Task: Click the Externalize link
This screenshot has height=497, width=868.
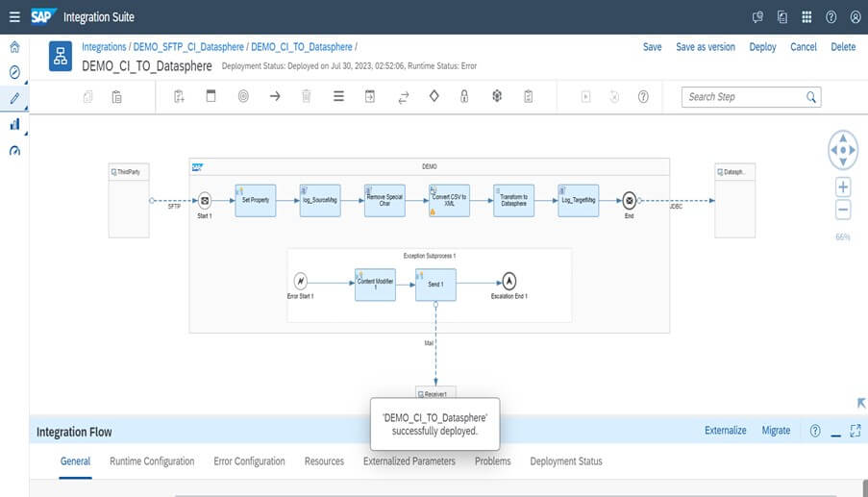Action: (725, 431)
